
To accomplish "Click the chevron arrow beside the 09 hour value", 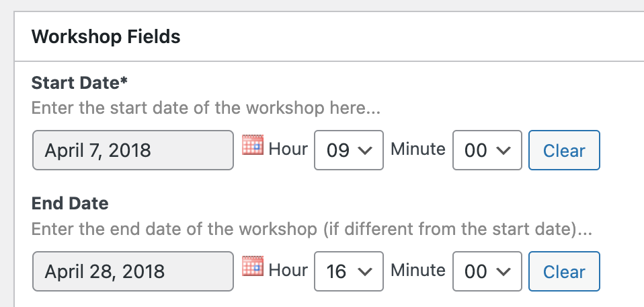I will pyautogui.click(x=365, y=151).
